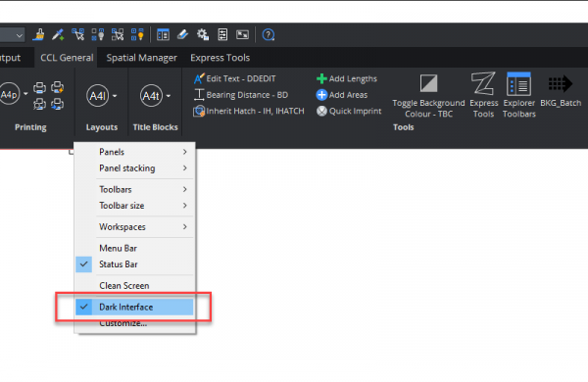Click the paint brush icon in top toolbar

tap(38, 35)
